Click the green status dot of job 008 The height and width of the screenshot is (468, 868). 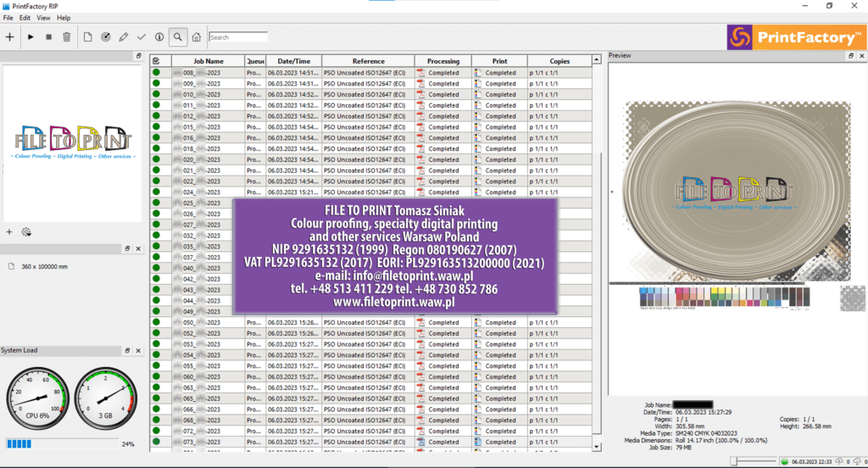156,73
